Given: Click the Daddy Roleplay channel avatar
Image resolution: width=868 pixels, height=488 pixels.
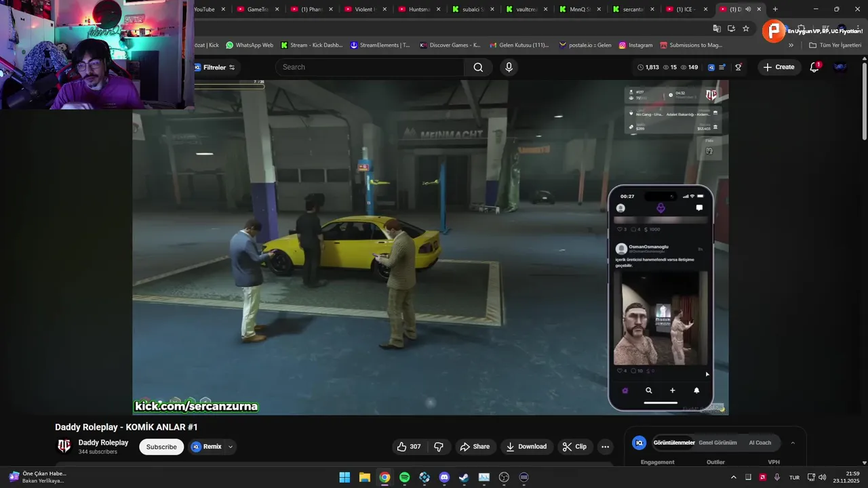Looking at the screenshot, I should click(x=64, y=446).
